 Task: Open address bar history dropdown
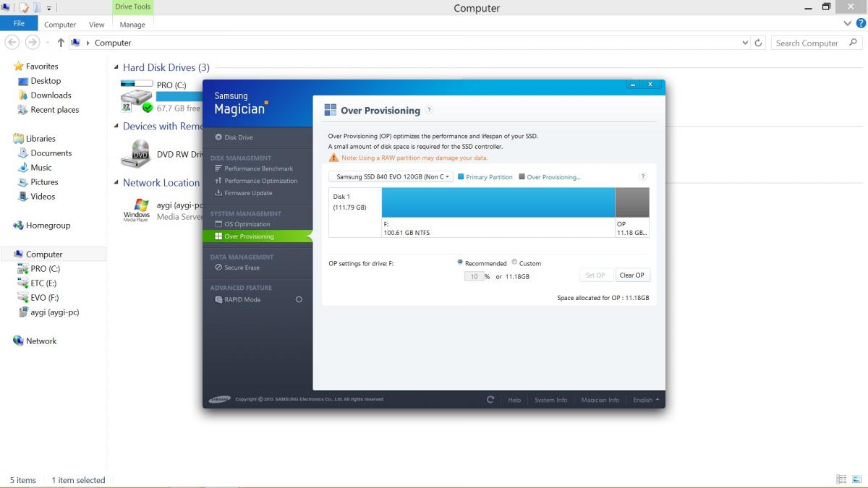(746, 43)
